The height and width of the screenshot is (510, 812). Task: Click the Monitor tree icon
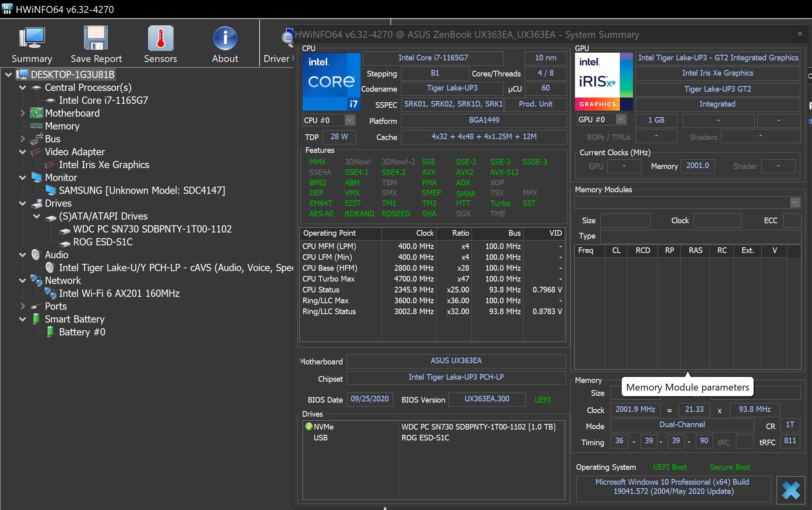point(36,177)
